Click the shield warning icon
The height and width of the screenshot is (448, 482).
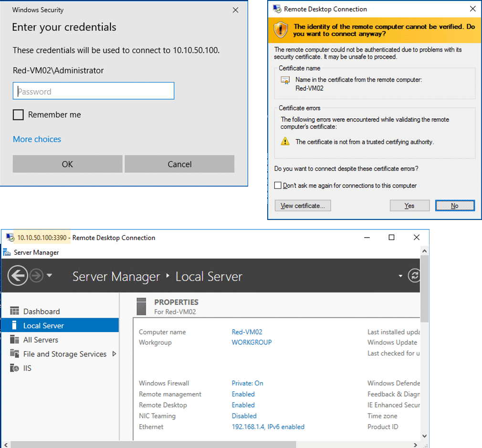coord(281,30)
